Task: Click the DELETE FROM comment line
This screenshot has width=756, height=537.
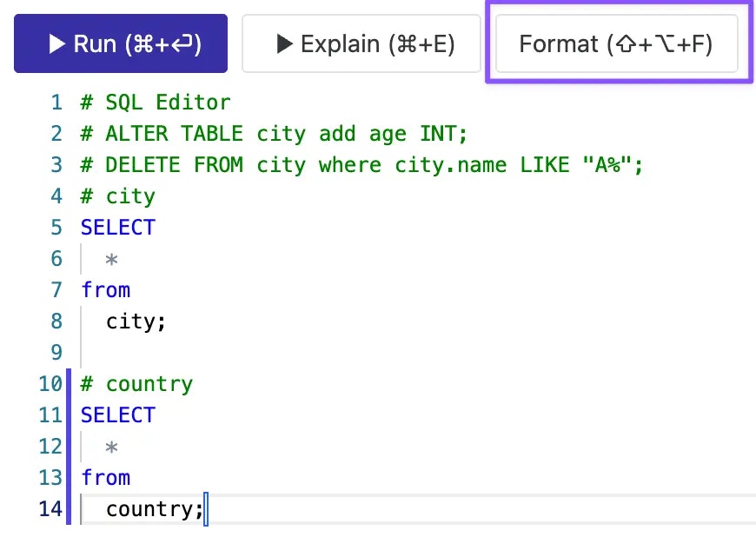Action: (x=361, y=165)
